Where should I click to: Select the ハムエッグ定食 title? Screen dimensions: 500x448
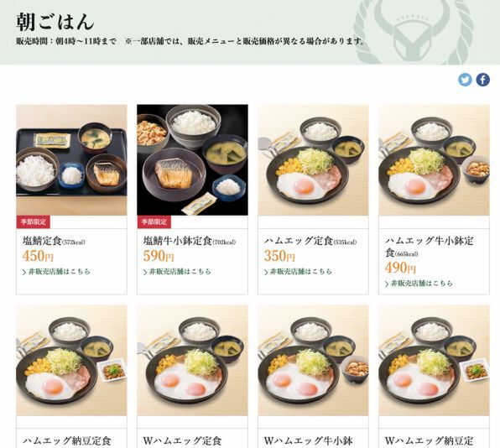[299, 241]
